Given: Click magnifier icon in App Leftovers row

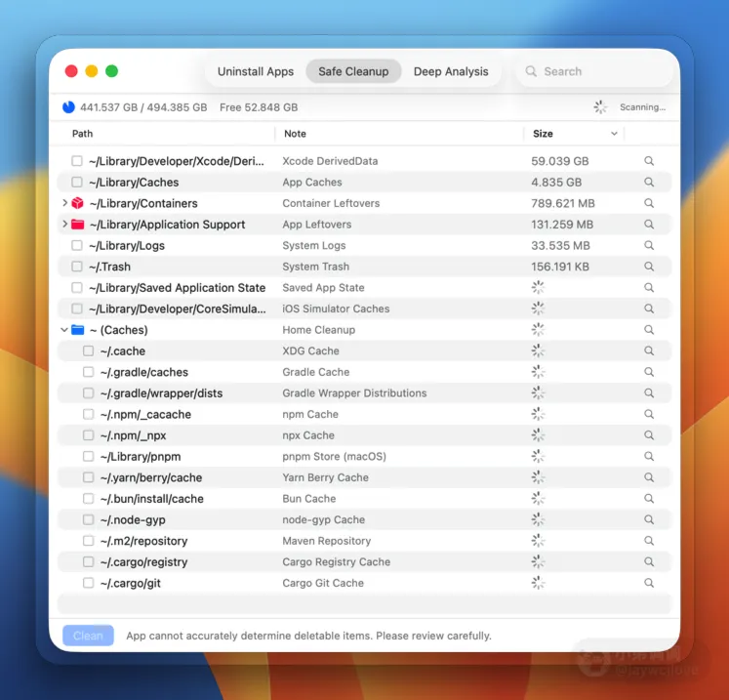Looking at the screenshot, I should click(x=649, y=225).
